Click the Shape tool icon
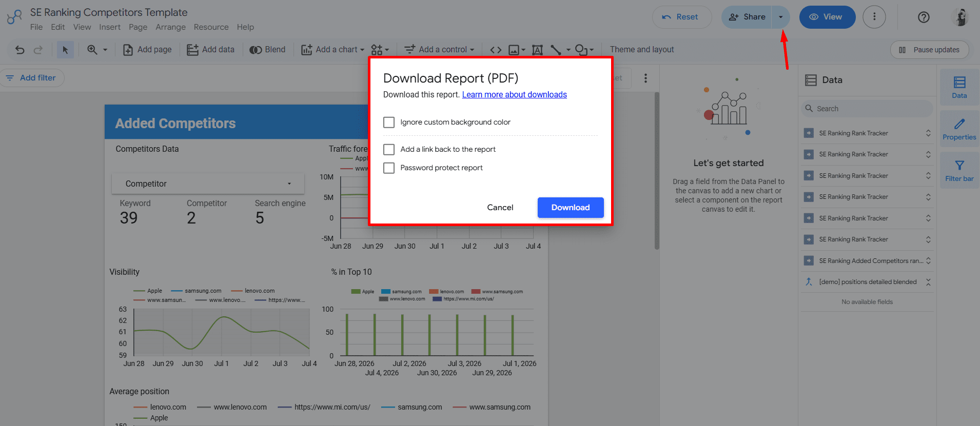 coord(581,50)
